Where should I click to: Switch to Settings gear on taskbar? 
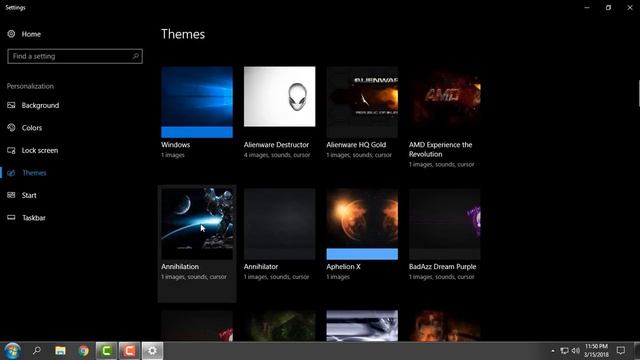click(152, 351)
